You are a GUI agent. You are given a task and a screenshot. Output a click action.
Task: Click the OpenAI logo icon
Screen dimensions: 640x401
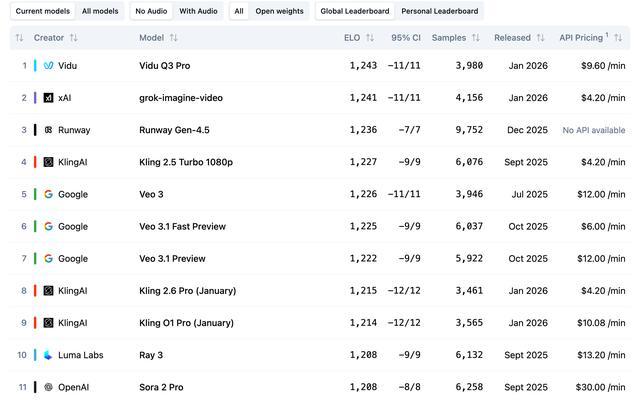pyautogui.click(x=48, y=387)
